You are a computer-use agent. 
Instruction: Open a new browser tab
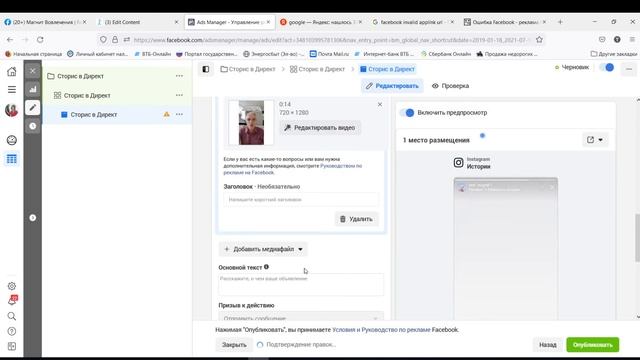coord(560,22)
